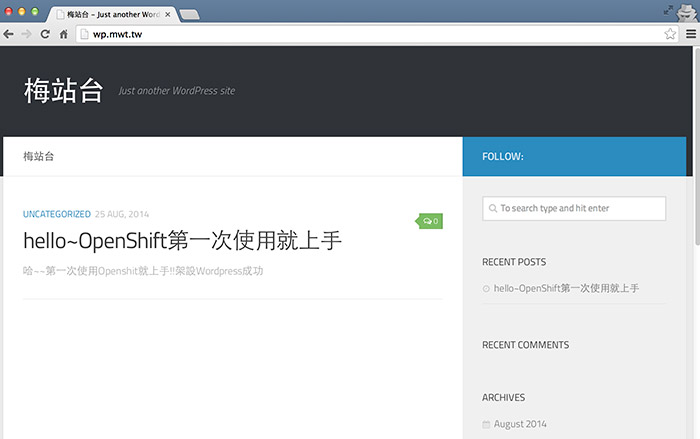Click the clock icon beside recent post
Screen dimensions: 700x439
click(x=486, y=289)
